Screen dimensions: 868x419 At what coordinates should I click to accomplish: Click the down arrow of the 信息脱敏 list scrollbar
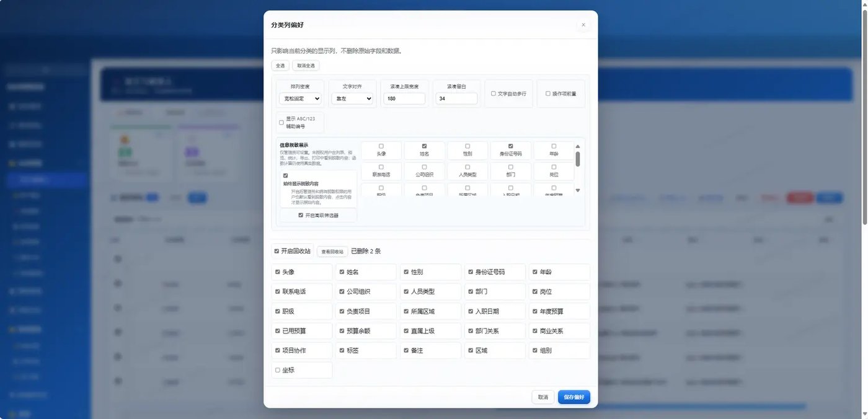[578, 190]
